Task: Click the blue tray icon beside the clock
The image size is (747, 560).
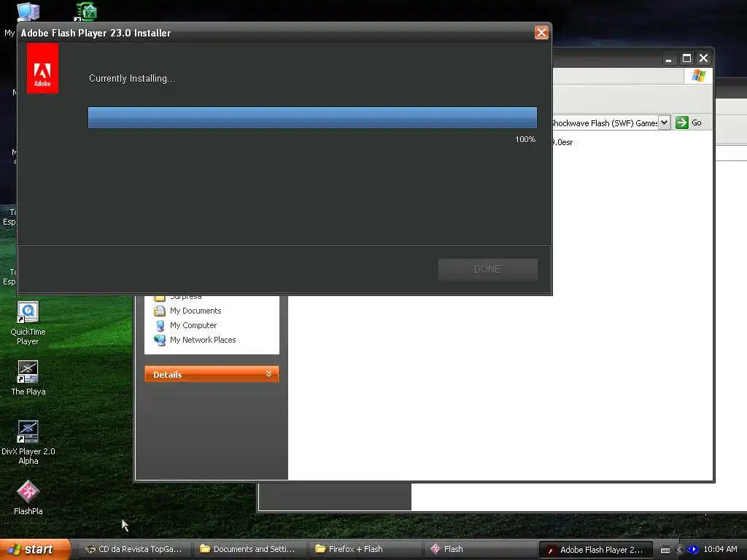Action: tap(692, 550)
